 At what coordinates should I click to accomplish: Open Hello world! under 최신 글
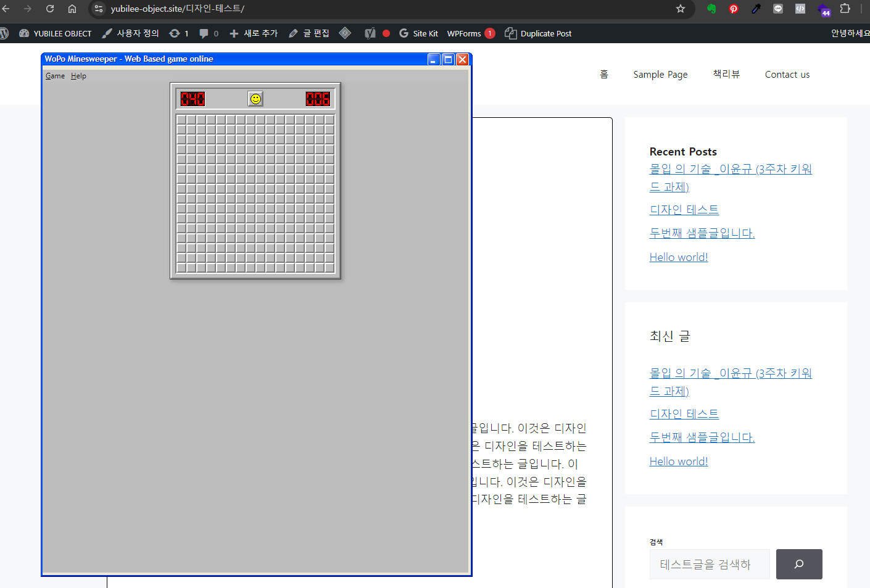click(679, 462)
